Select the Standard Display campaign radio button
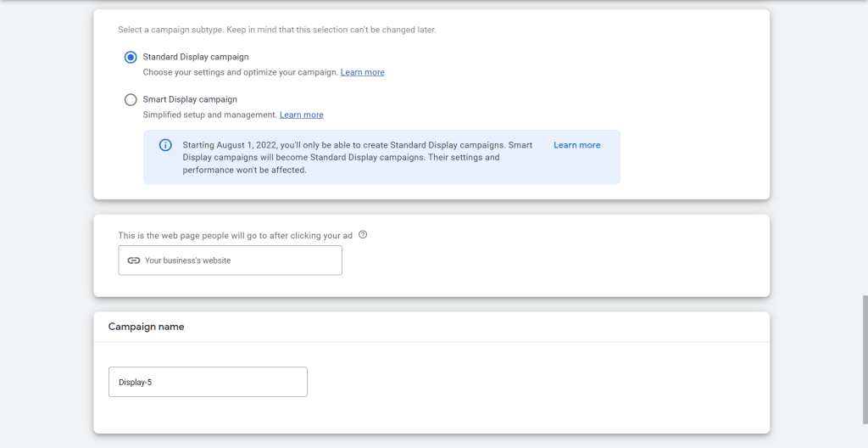 pyautogui.click(x=131, y=58)
